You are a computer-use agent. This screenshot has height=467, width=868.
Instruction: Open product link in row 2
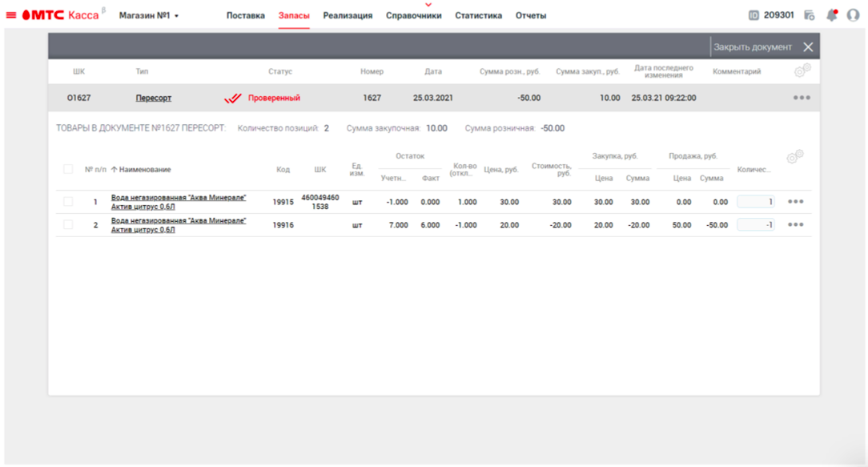179,225
